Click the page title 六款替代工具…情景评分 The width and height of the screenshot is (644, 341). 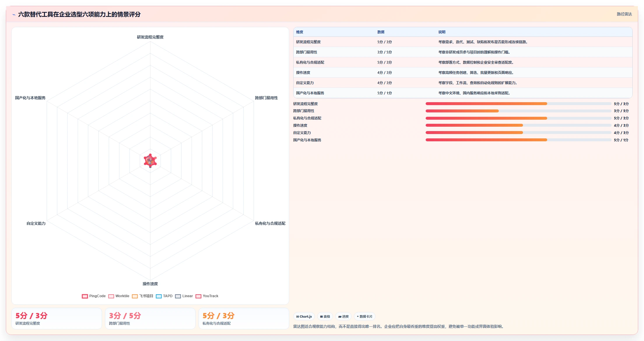click(x=79, y=14)
